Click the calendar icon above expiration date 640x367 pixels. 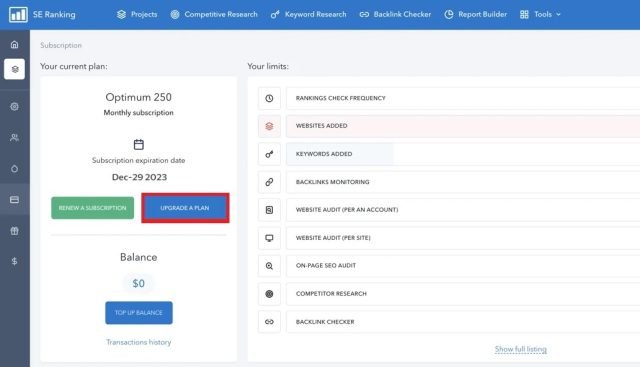click(139, 145)
